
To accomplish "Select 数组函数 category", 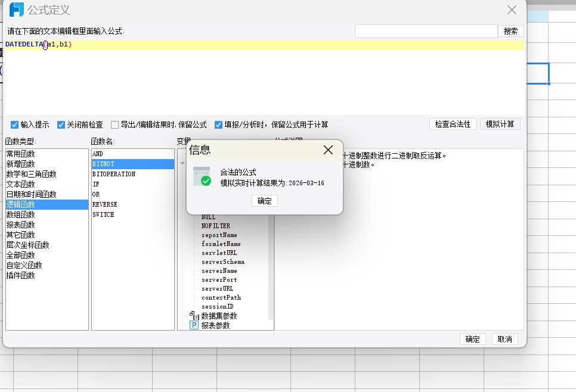I will 47,214.
